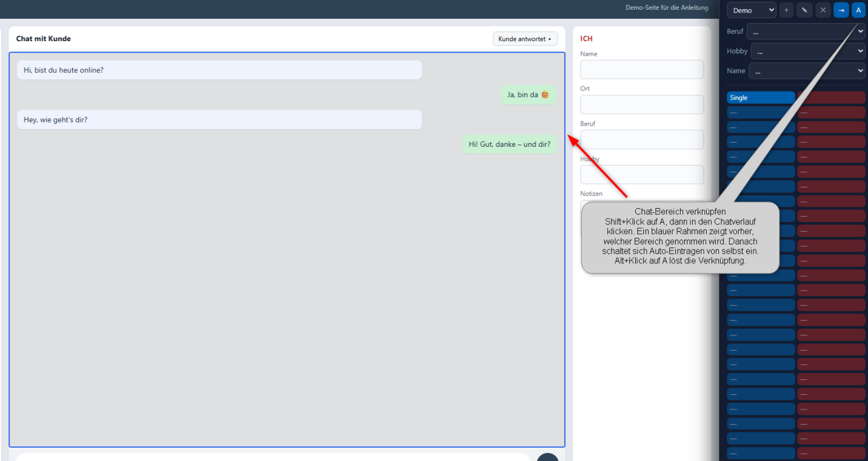Viewport: 868px width, 461px height.
Task: Click the X delete icon beside the pencil
Action: tap(823, 10)
